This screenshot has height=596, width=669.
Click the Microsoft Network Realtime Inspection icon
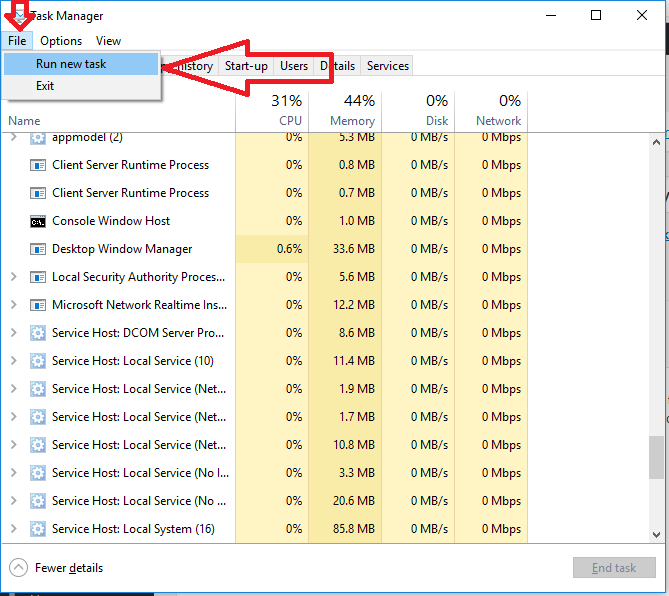coord(38,305)
